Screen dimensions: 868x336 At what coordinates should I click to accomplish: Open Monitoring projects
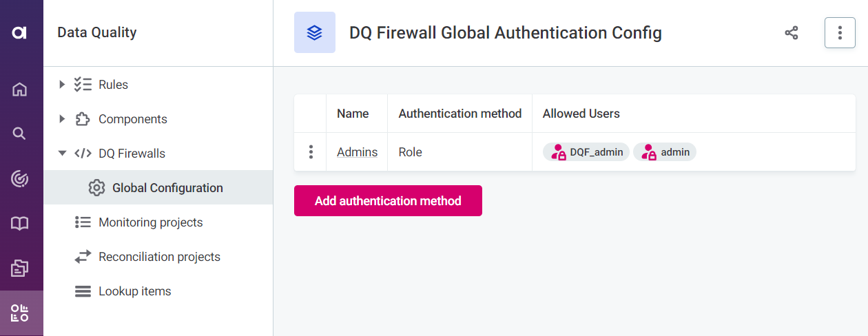coord(150,222)
